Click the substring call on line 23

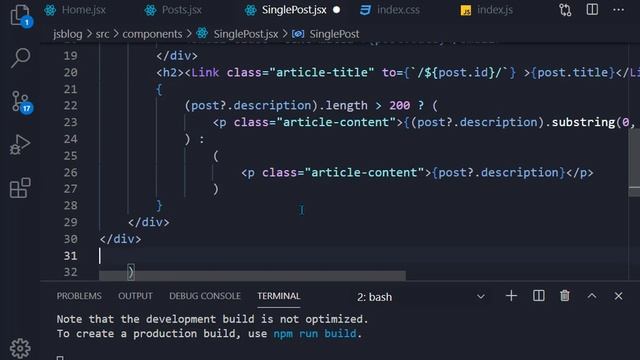click(x=583, y=122)
